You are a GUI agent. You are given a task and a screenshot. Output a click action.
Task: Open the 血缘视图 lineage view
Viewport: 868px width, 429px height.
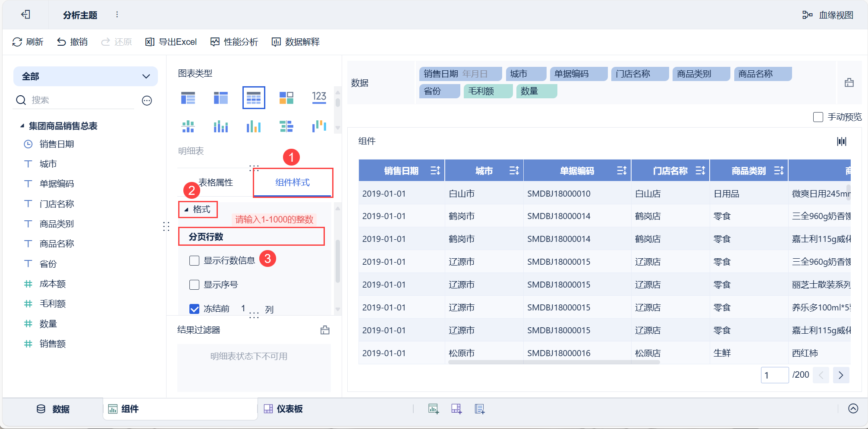click(x=828, y=15)
